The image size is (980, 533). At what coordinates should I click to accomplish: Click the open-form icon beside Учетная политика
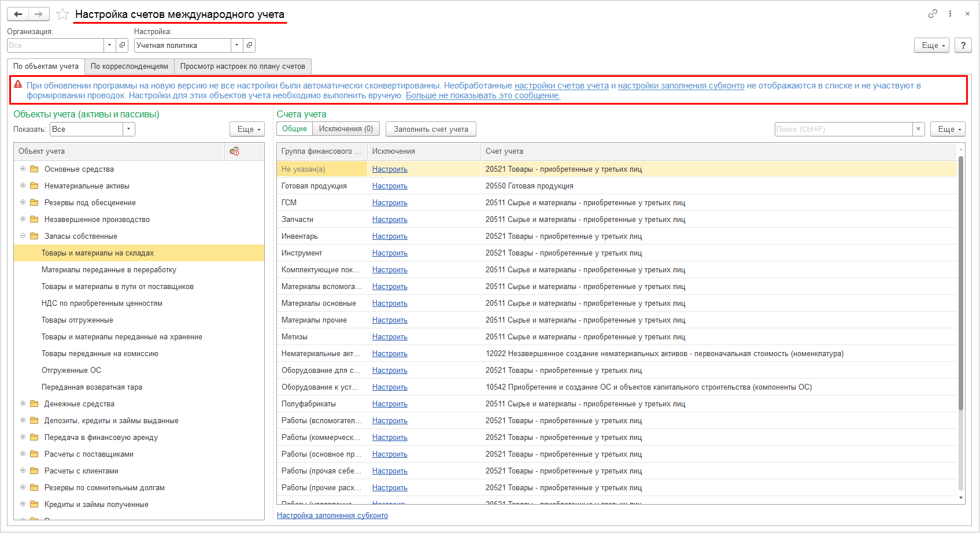(249, 45)
